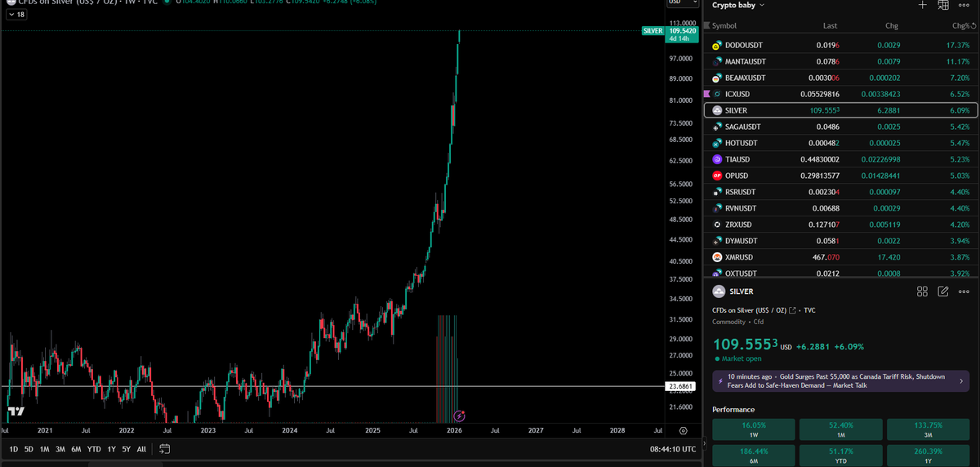Select the RSRUSDT watchlist row
The image size is (980, 467).
pos(840,192)
